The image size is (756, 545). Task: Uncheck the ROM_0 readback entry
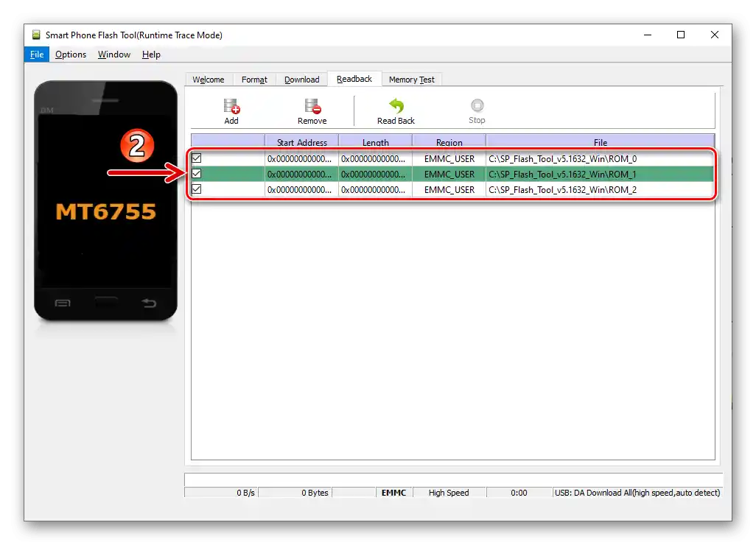coord(196,158)
